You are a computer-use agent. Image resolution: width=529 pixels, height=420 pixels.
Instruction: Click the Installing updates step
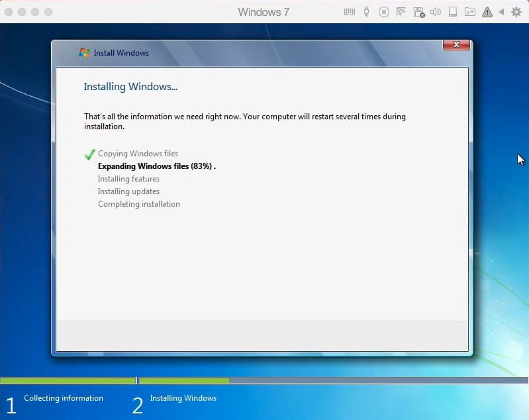[x=128, y=191]
